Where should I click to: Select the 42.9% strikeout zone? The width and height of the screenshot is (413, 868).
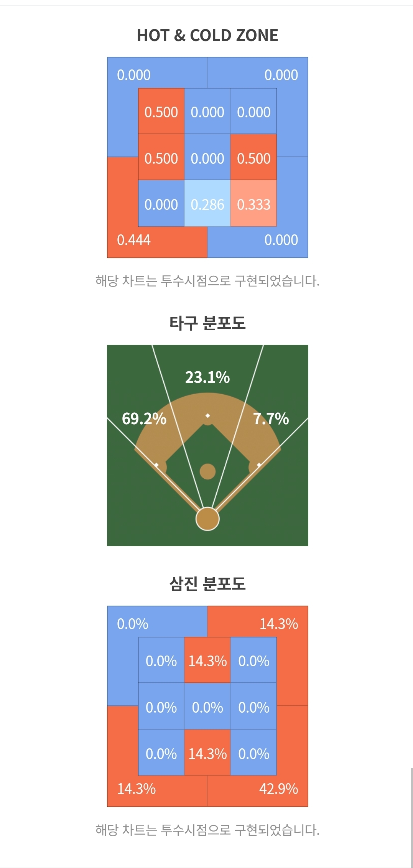pyautogui.click(x=279, y=789)
